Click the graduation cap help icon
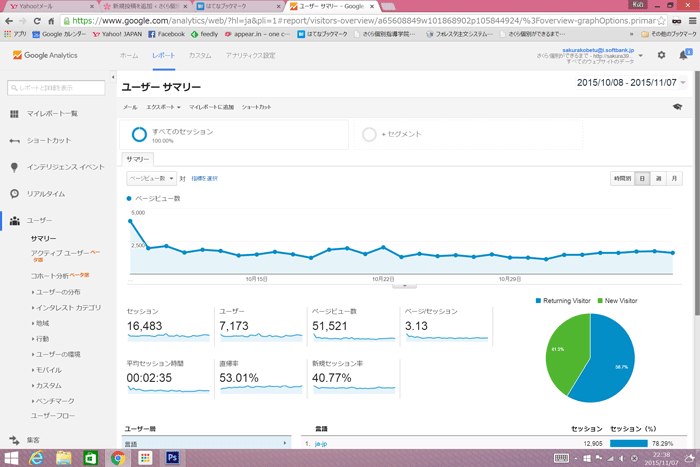Image resolution: width=700 pixels, height=467 pixels. click(x=677, y=106)
